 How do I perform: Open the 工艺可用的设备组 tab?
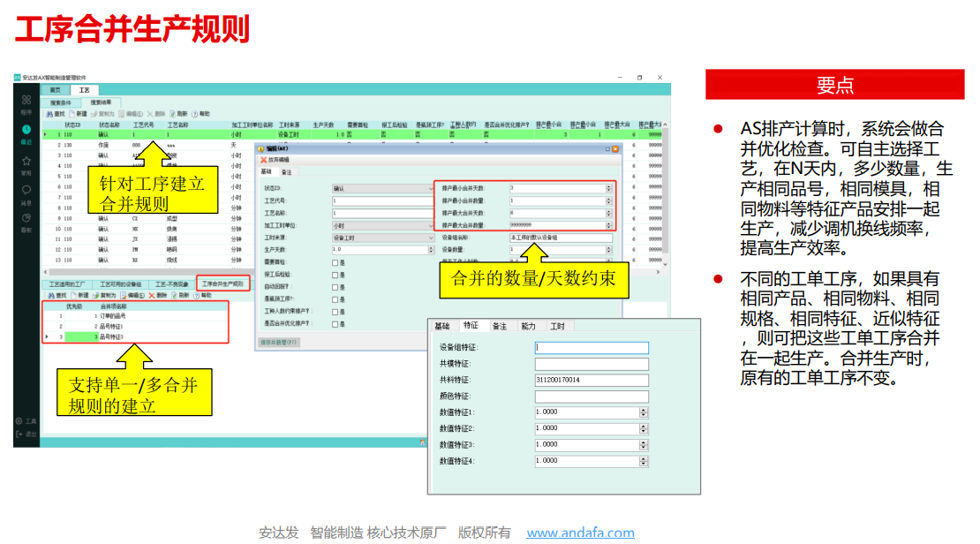tap(121, 284)
